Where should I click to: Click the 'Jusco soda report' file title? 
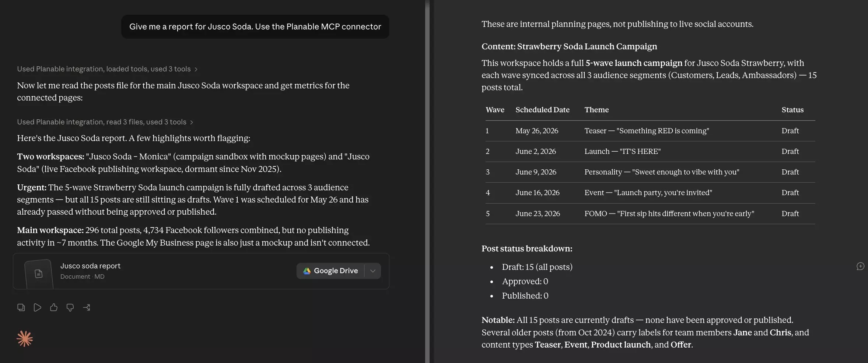[x=90, y=266]
